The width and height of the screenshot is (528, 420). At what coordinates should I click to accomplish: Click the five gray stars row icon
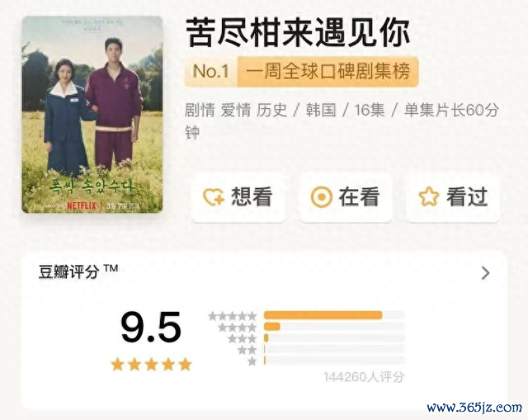coord(233,316)
